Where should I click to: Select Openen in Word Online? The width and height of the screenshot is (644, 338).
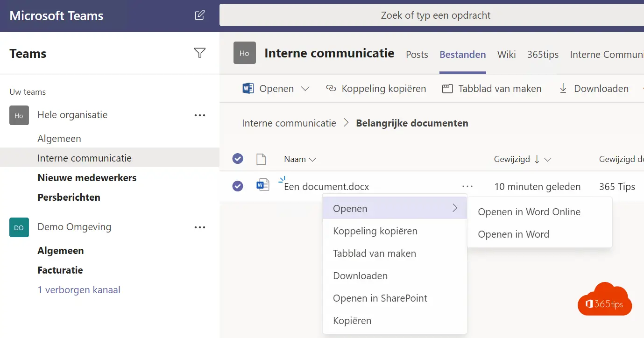[539, 212]
